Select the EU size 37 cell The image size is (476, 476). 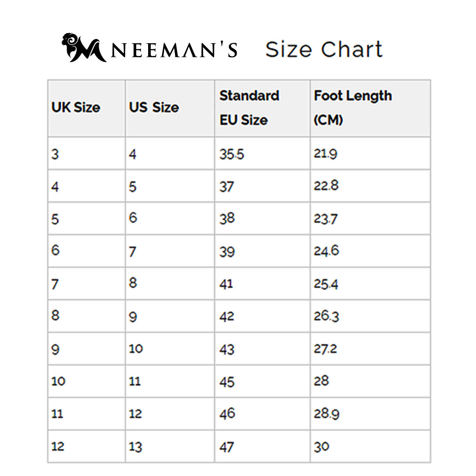point(227,187)
